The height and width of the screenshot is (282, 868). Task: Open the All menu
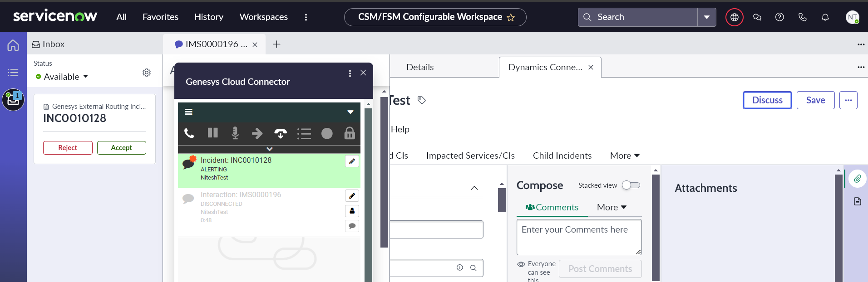coord(121,17)
